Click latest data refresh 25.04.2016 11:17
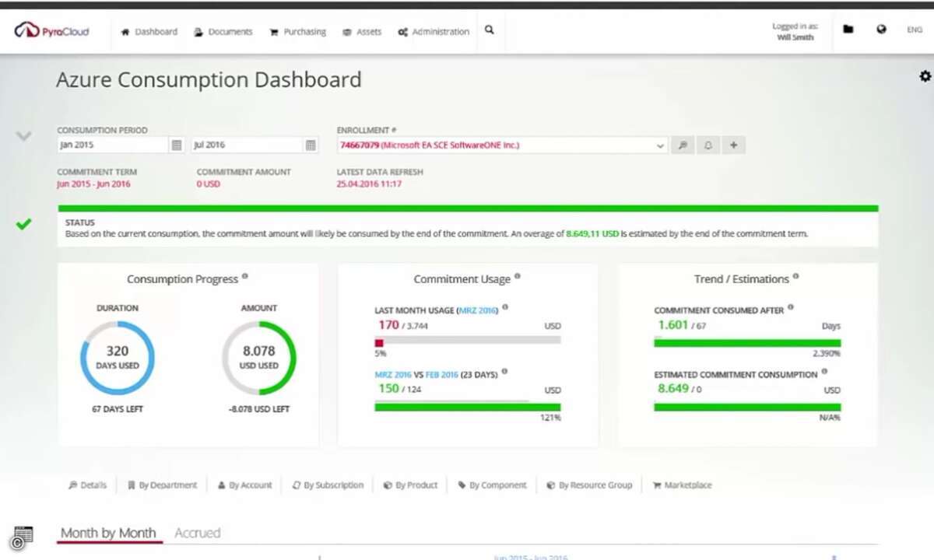The image size is (934, 560). tap(369, 184)
